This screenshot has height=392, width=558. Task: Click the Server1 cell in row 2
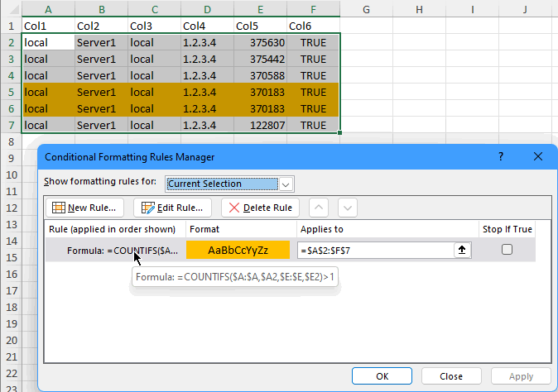pos(102,43)
